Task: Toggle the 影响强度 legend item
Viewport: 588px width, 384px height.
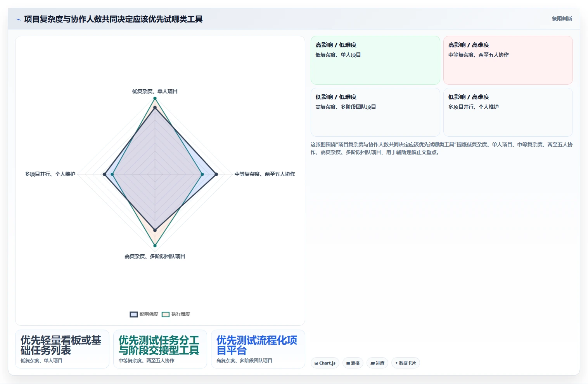Action: tap(144, 314)
